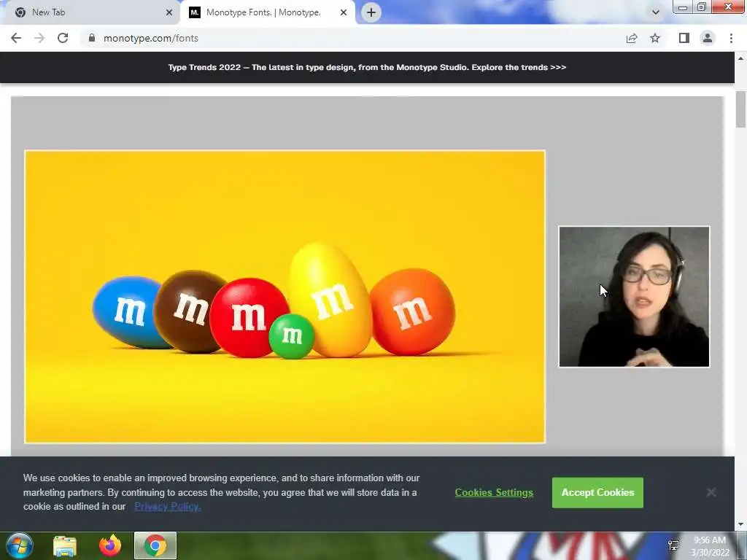Viewport: 747px width, 560px height.
Task: Click the lock icon in address bar
Action: [91, 38]
